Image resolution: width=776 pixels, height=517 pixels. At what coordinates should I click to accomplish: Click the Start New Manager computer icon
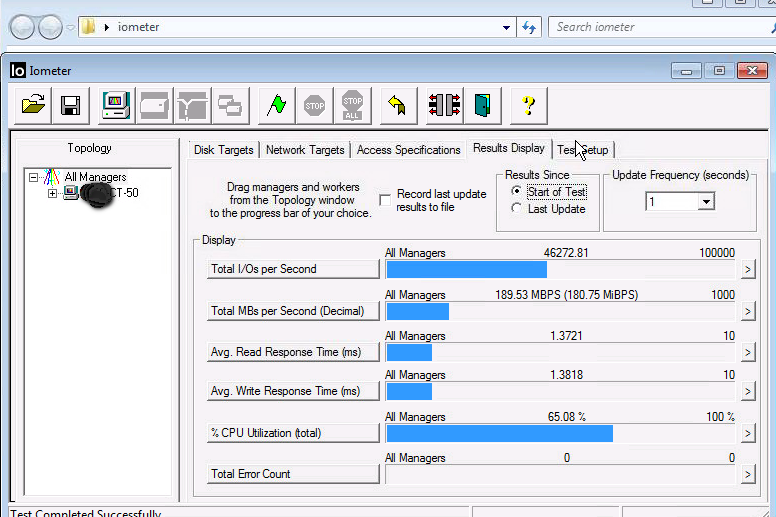click(115, 105)
